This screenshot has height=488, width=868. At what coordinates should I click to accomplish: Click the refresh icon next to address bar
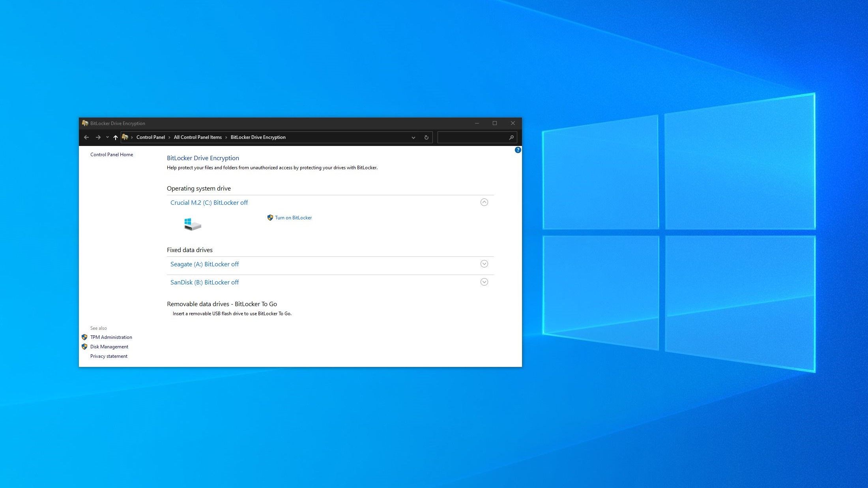point(426,137)
